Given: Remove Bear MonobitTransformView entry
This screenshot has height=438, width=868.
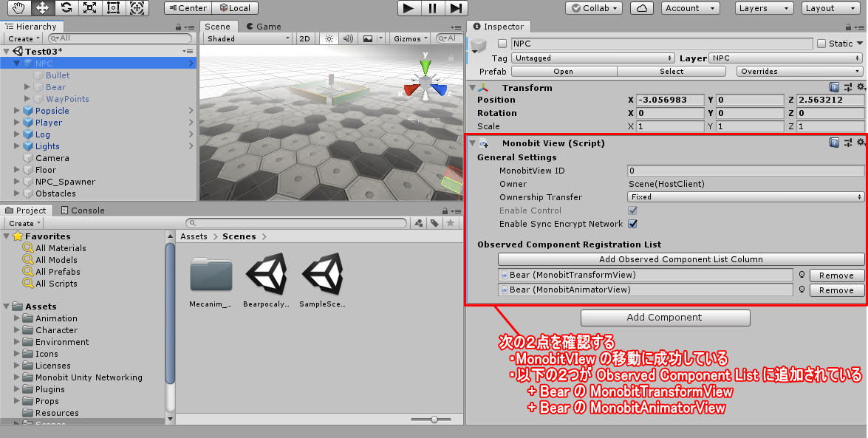Looking at the screenshot, I should pos(836,276).
